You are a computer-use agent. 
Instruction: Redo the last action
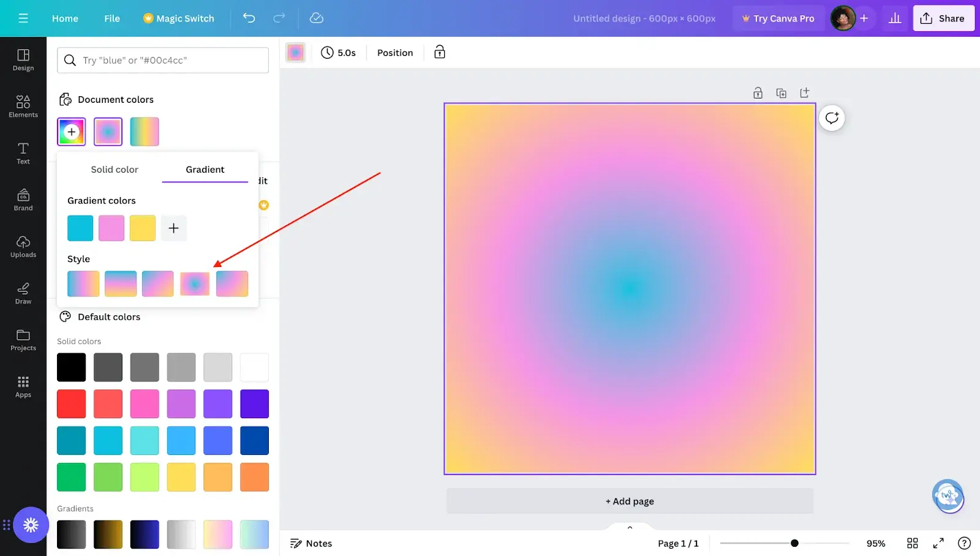coord(279,18)
